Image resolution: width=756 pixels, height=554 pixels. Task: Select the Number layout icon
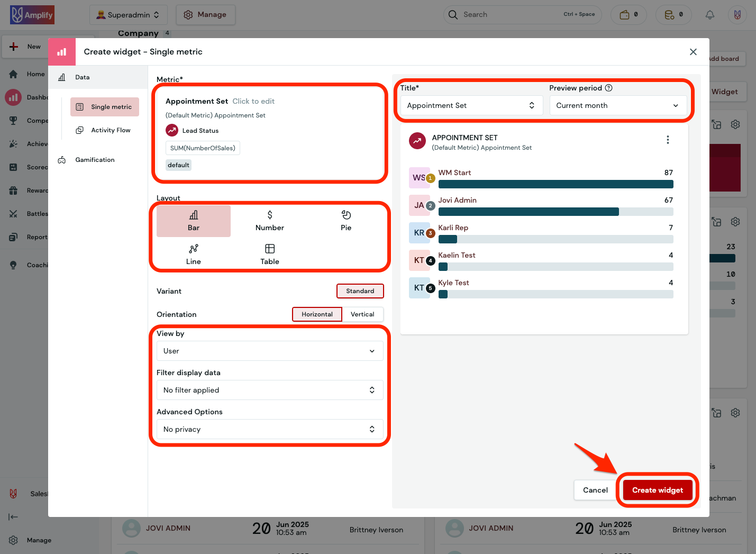tap(269, 220)
